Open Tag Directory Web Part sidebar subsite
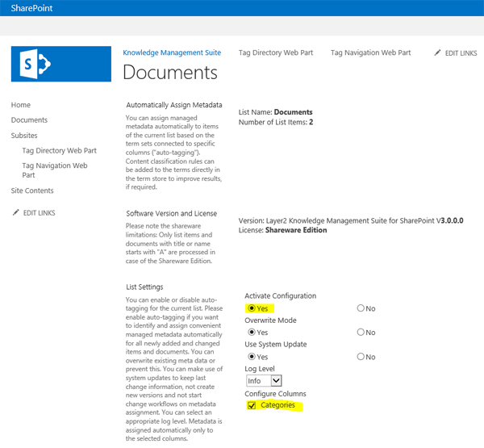The image size is (484, 448). point(59,150)
